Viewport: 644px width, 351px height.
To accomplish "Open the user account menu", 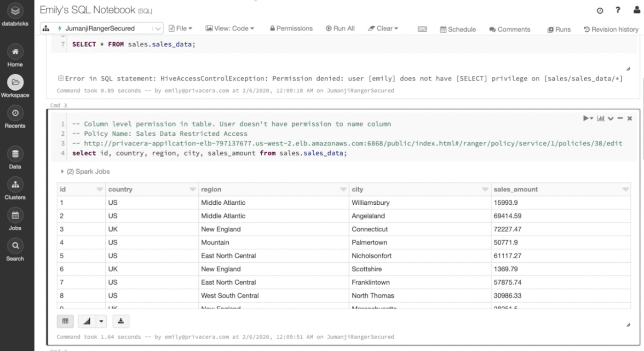I will tap(636, 11).
